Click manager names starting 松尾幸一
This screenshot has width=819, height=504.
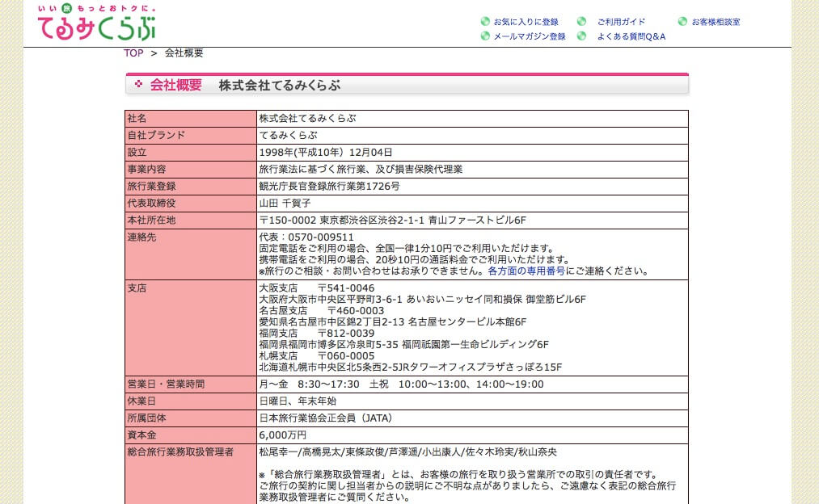408,451
